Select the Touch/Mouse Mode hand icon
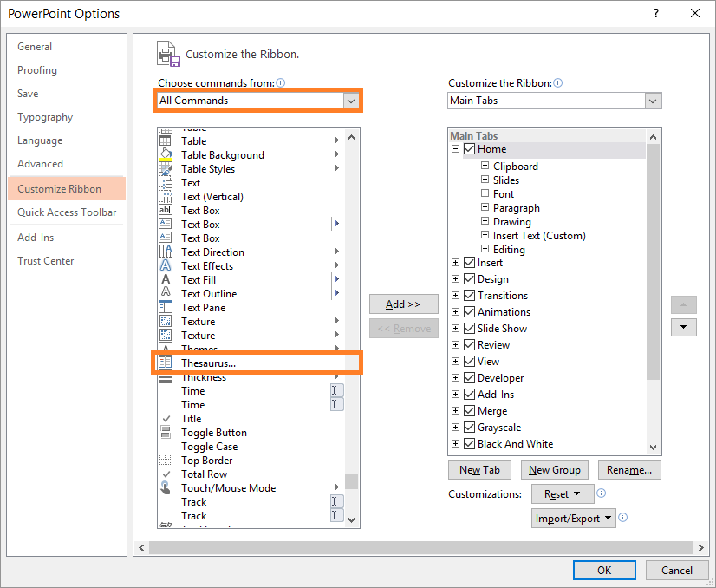Screen dimensions: 716x588 pyautogui.click(x=166, y=488)
